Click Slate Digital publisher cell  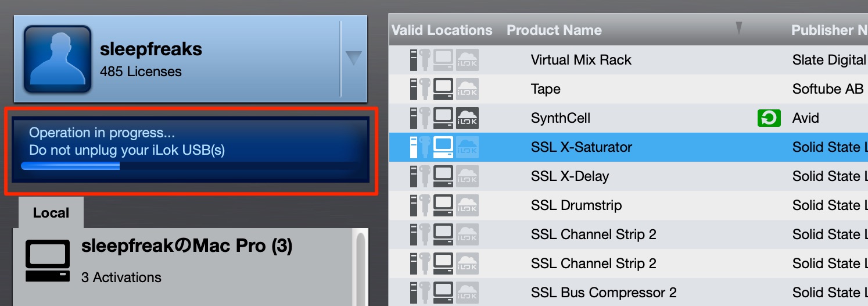tap(829, 60)
